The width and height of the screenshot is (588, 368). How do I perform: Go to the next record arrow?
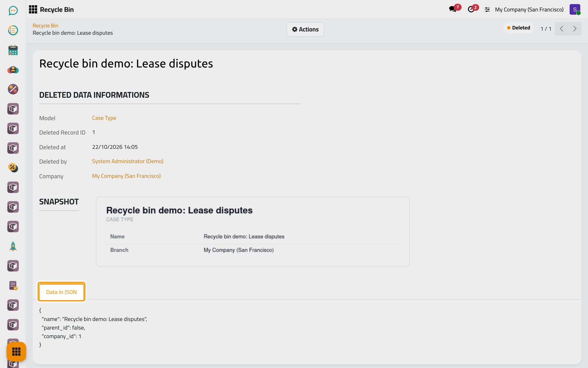pos(575,29)
